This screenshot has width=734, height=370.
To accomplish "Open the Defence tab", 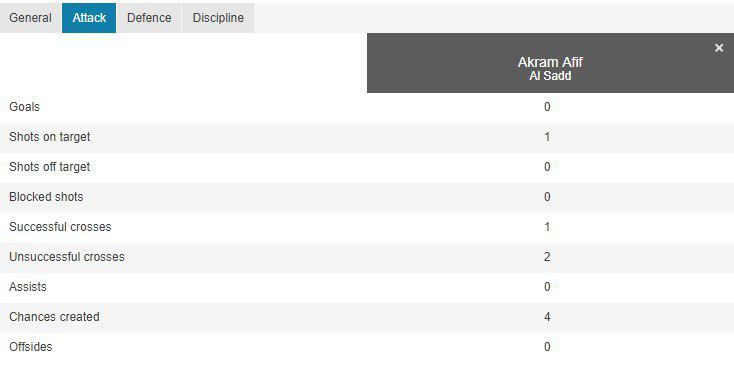I will pos(149,18).
